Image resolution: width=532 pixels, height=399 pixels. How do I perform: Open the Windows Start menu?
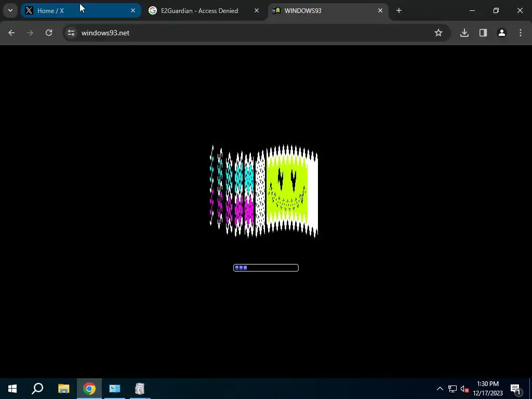coord(12,389)
